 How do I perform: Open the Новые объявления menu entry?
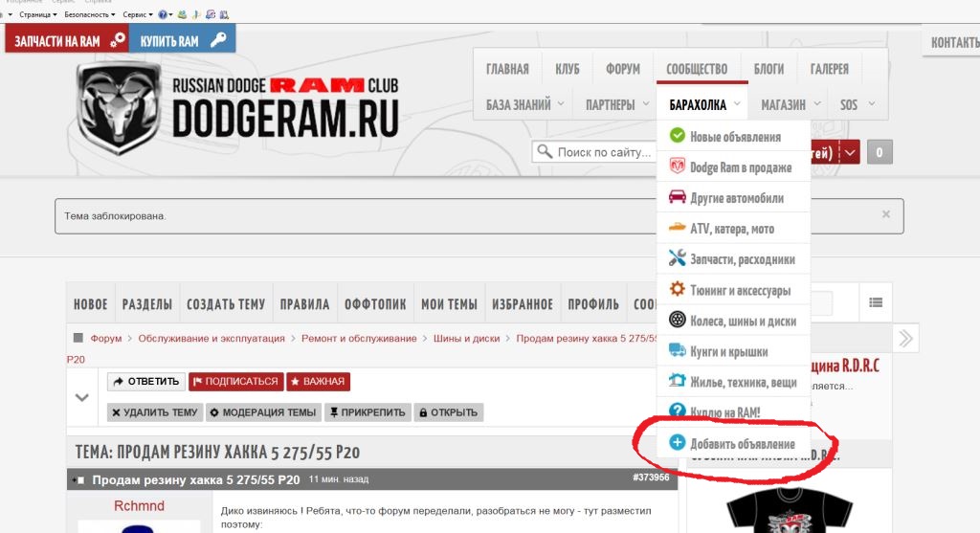734,136
